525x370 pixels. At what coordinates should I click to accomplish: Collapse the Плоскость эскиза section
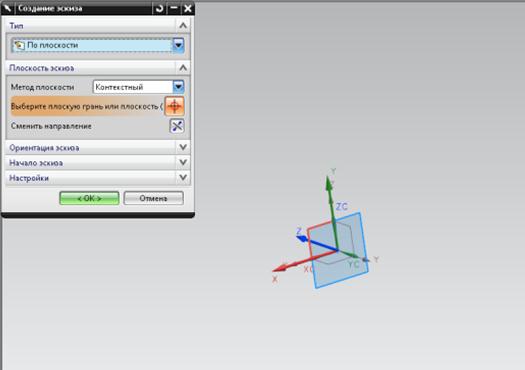tap(183, 68)
